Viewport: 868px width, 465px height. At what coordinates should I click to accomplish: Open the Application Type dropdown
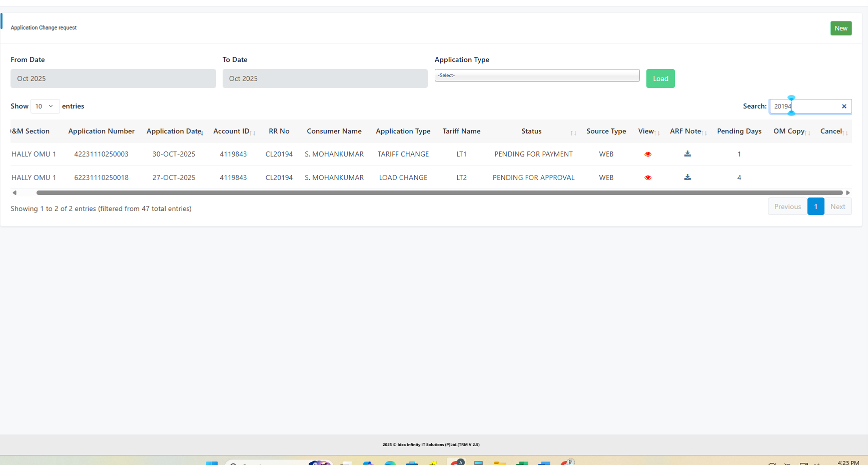pyautogui.click(x=537, y=75)
